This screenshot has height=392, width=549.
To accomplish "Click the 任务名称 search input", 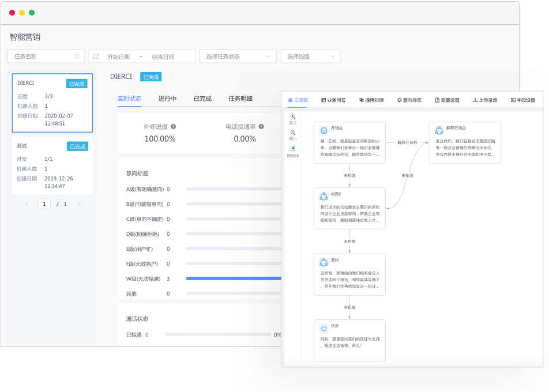I will click(x=46, y=56).
